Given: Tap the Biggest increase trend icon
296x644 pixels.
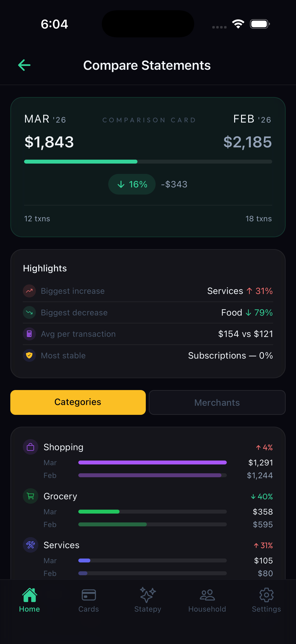Looking at the screenshot, I should (x=29, y=291).
